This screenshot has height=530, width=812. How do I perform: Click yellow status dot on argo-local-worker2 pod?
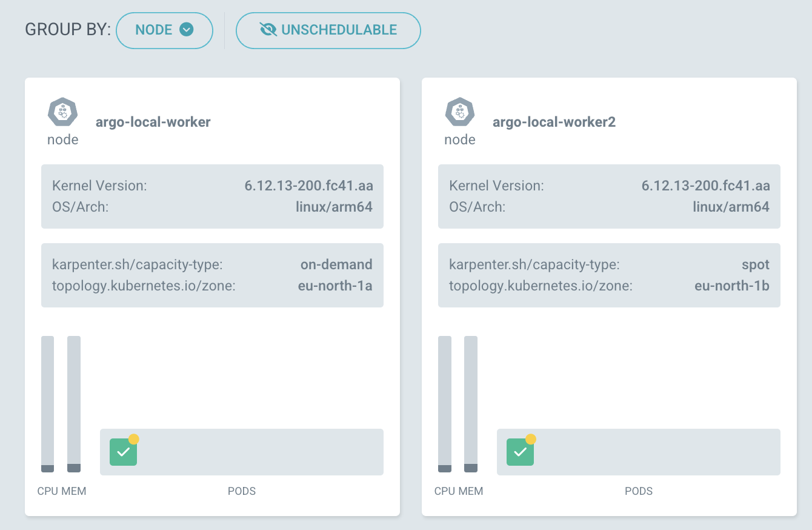coord(531,439)
